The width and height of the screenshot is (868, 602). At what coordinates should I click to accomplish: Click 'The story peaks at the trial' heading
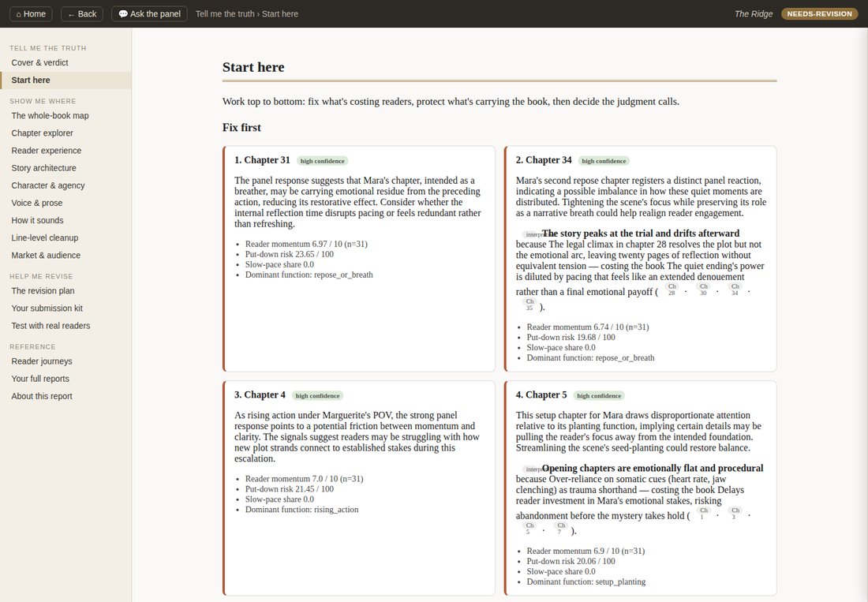[641, 234]
